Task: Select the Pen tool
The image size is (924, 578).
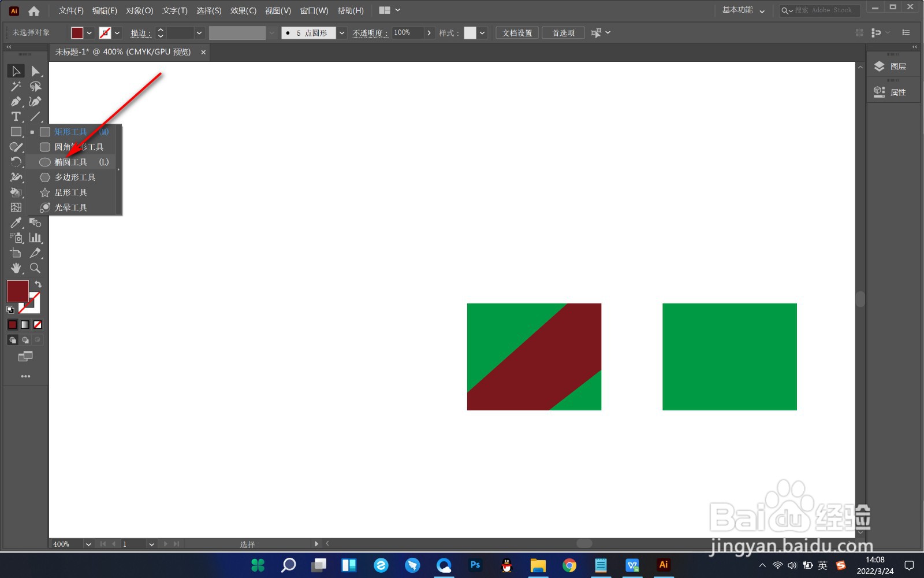Action: point(16,102)
